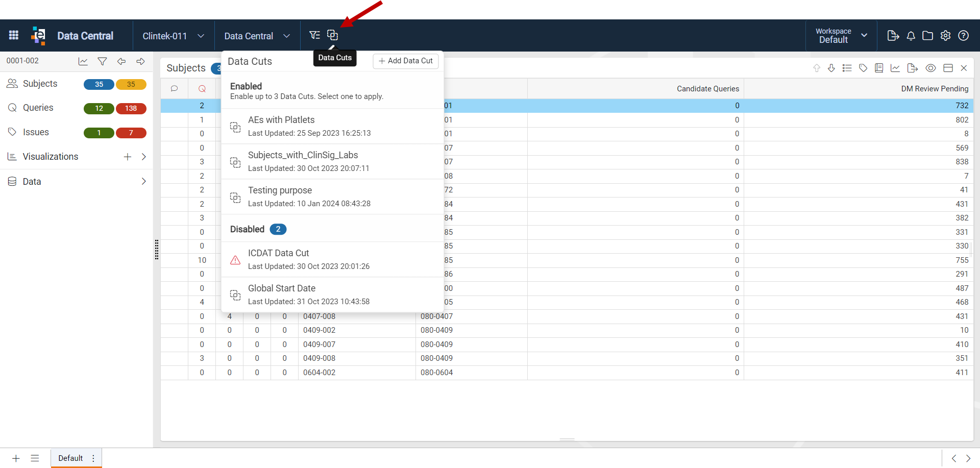The width and height of the screenshot is (980, 468).
Task: Open Subjects in left sidebar
Action: pyautogui.click(x=40, y=84)
